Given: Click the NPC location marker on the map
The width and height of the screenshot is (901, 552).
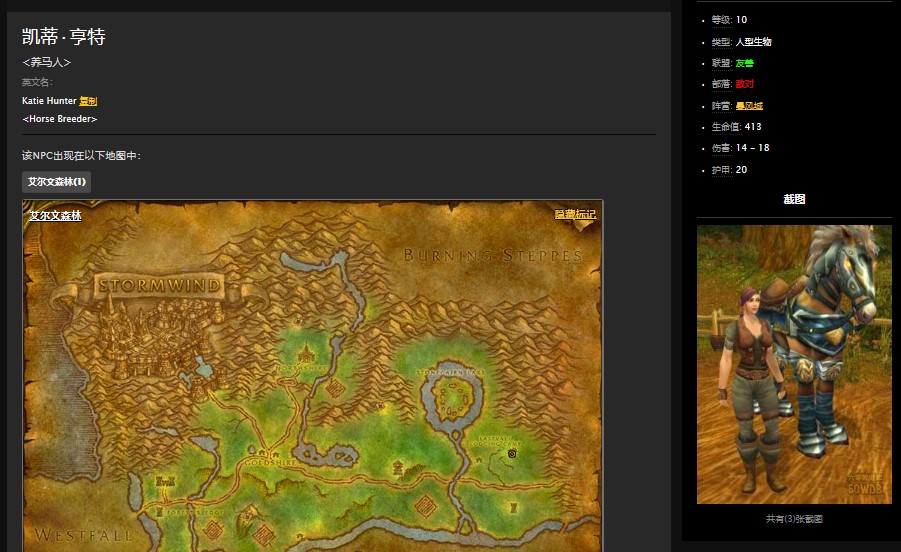Looking at the screenshot, I should pyautogui.click(x=513, y=453).
